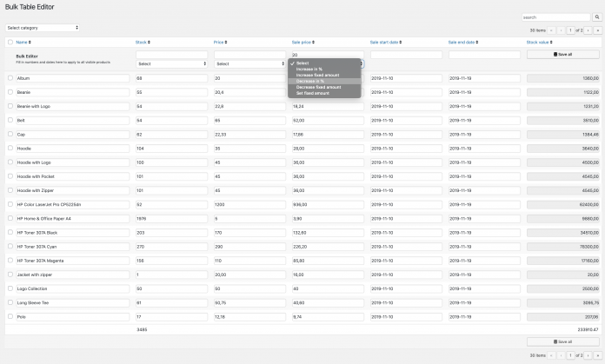
Task: Edit the Hoodie product name field
Action: (x=72, y=149)
